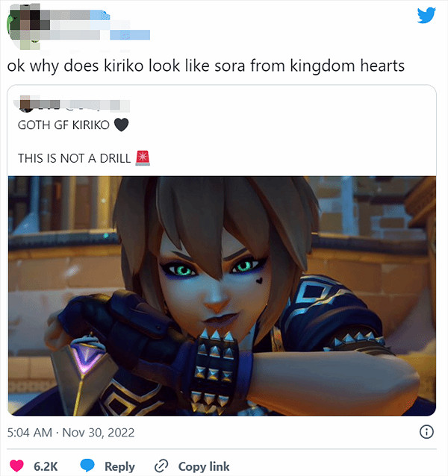Click the black heart emoji in quoted tweet

coord(121,125)
